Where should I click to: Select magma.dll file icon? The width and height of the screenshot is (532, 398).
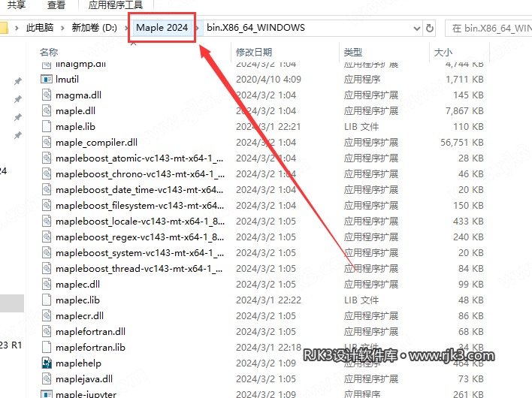pos(47,95)
